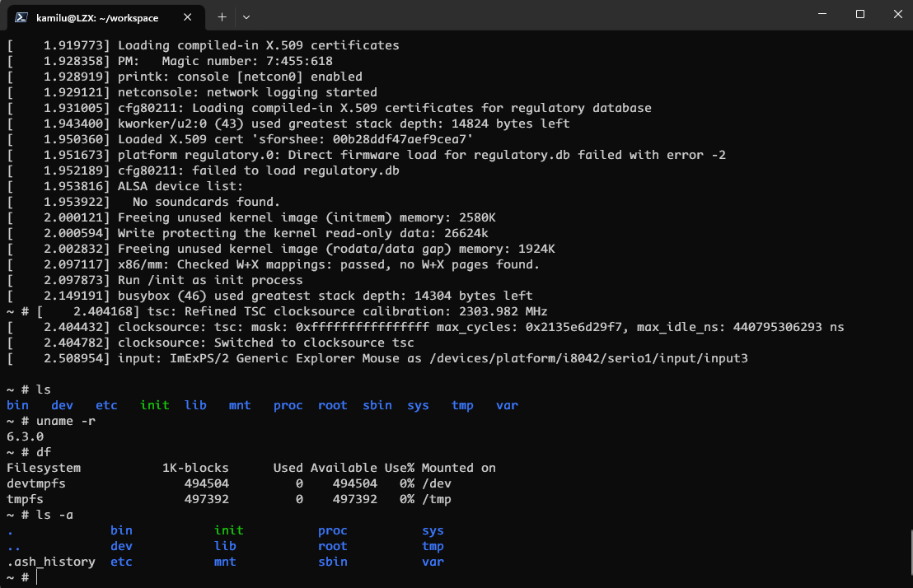Click 'var' in the first ls output
Image resolution: width=913 pixels, height=588 pixels.
point(507,405)
